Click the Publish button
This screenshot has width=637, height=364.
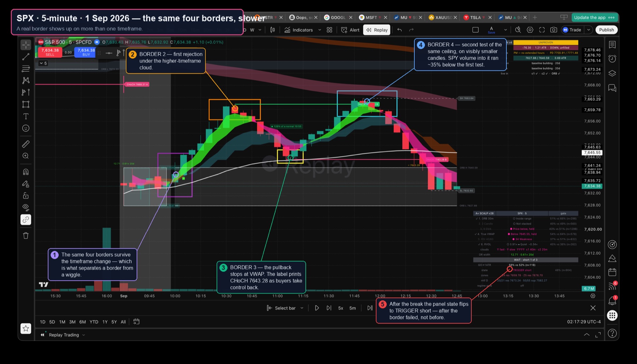(x=607, y=30)
